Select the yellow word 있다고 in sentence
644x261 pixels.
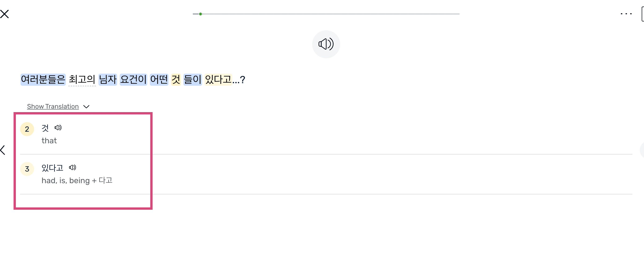pyautogui.click(x=218, y=80)
